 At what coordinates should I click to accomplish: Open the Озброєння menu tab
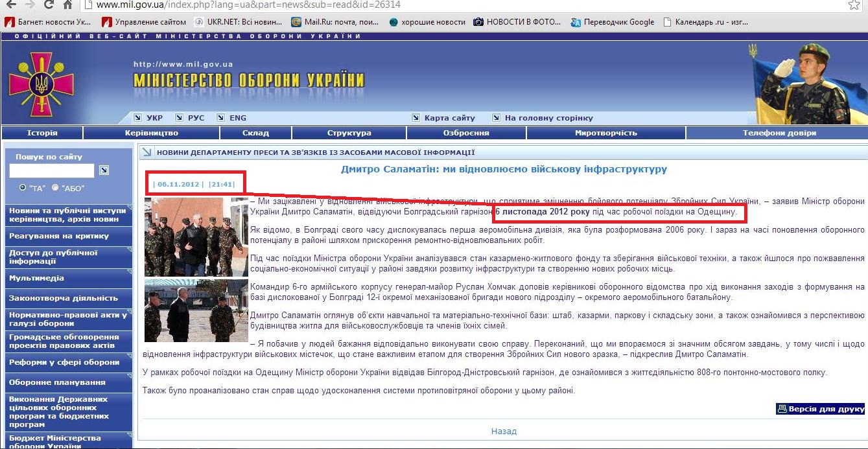[x=466, y=133]
